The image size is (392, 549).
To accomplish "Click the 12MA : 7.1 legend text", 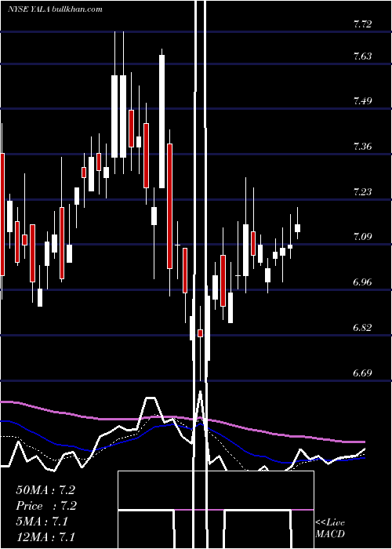I will (45, 536).
